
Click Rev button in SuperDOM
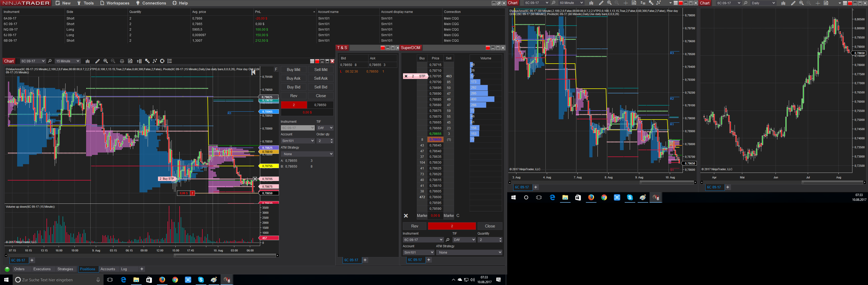(414, 226)
